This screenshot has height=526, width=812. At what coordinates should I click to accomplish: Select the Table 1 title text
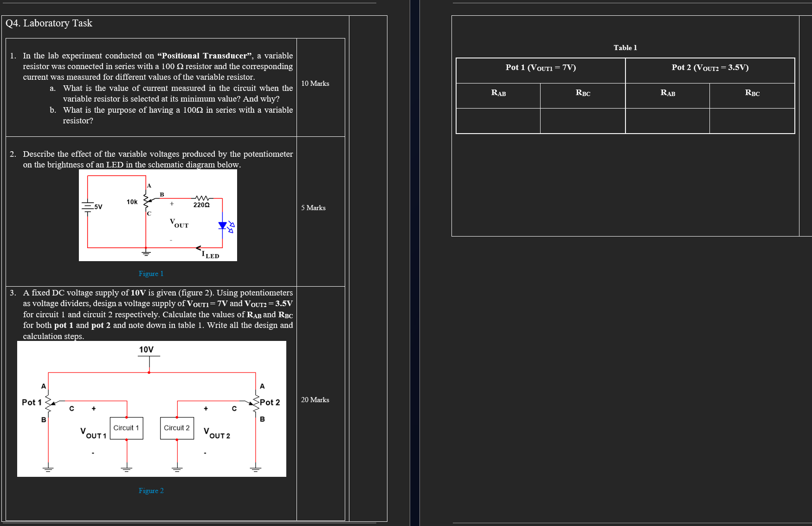[625, 47]
